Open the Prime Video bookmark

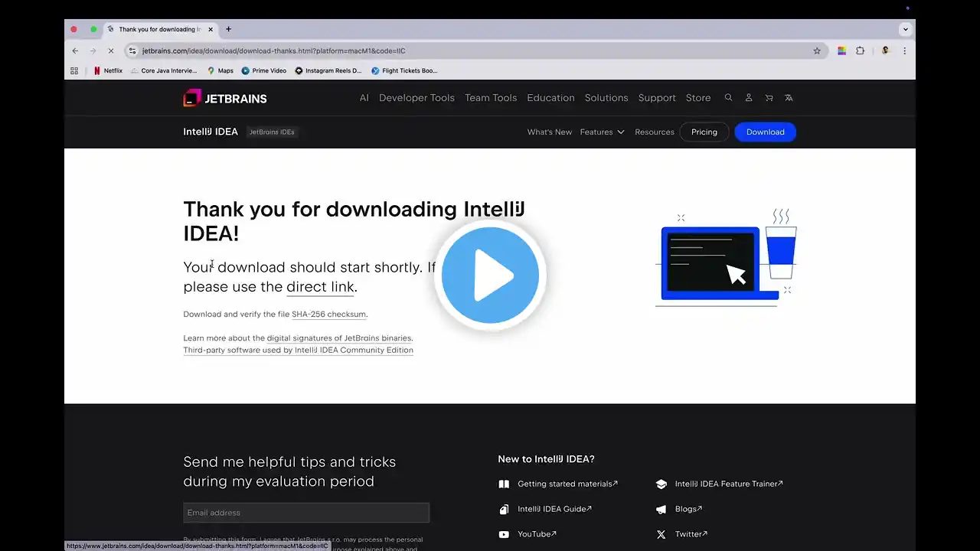(x=264, y=70)
